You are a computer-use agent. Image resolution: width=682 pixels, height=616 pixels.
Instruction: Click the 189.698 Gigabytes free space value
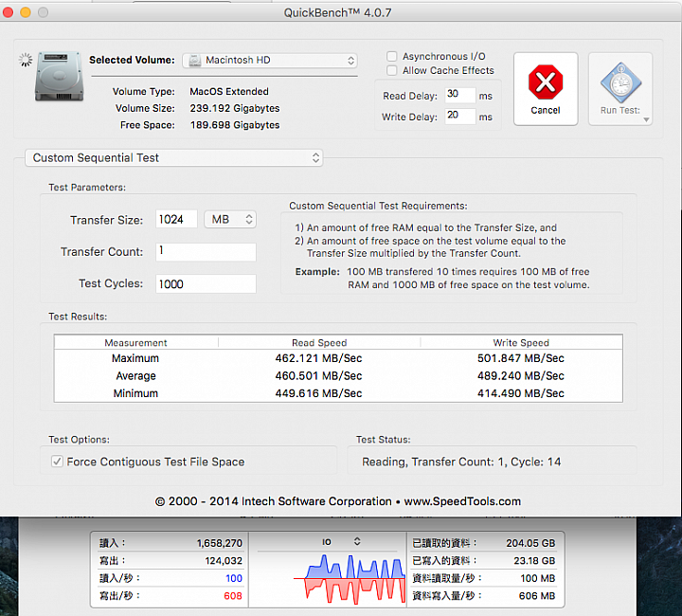pyautogui.click(x=235, y=125)
